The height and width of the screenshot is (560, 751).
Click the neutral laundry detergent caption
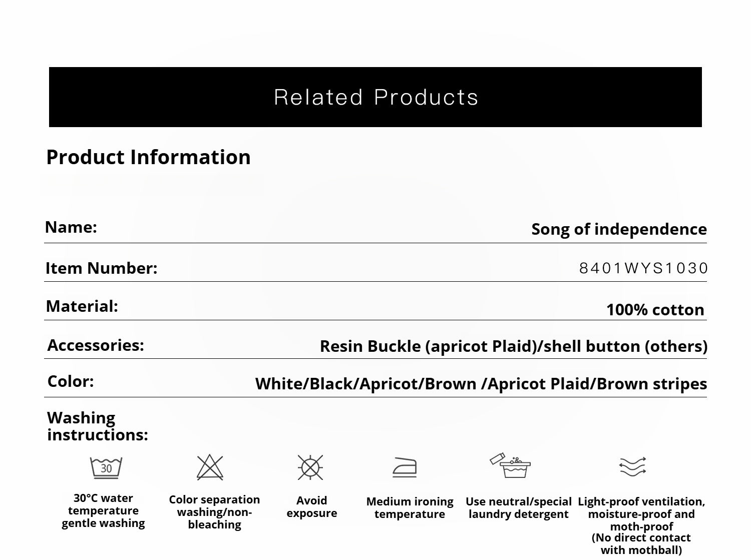[518, 508]
